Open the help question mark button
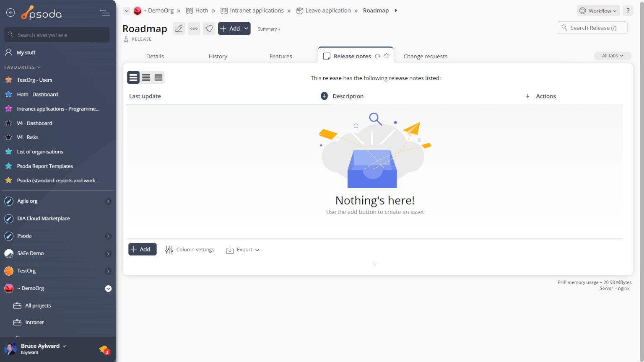The width and height of the screenshot is (644, 362). tap(628, 11)
